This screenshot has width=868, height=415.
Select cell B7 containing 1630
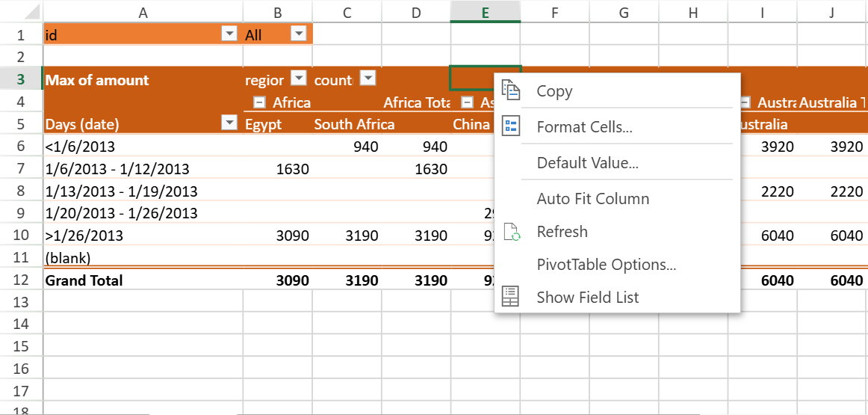click(277, 169)
